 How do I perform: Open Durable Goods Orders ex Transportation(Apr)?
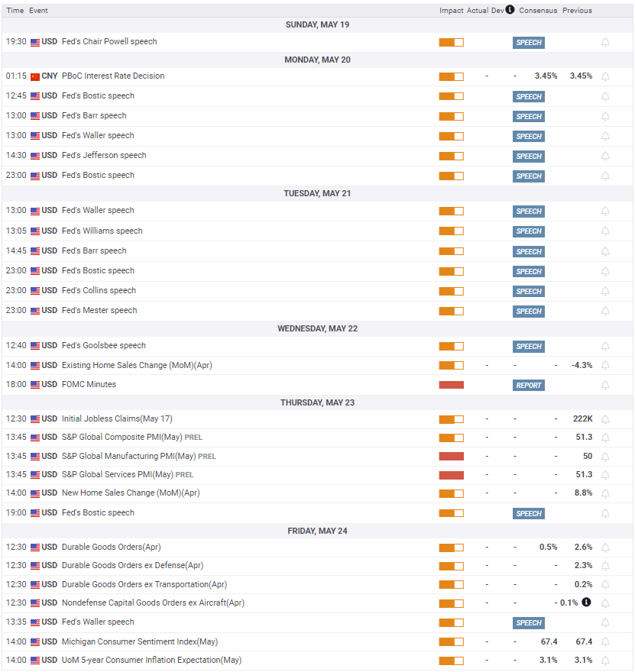(144, 584)
